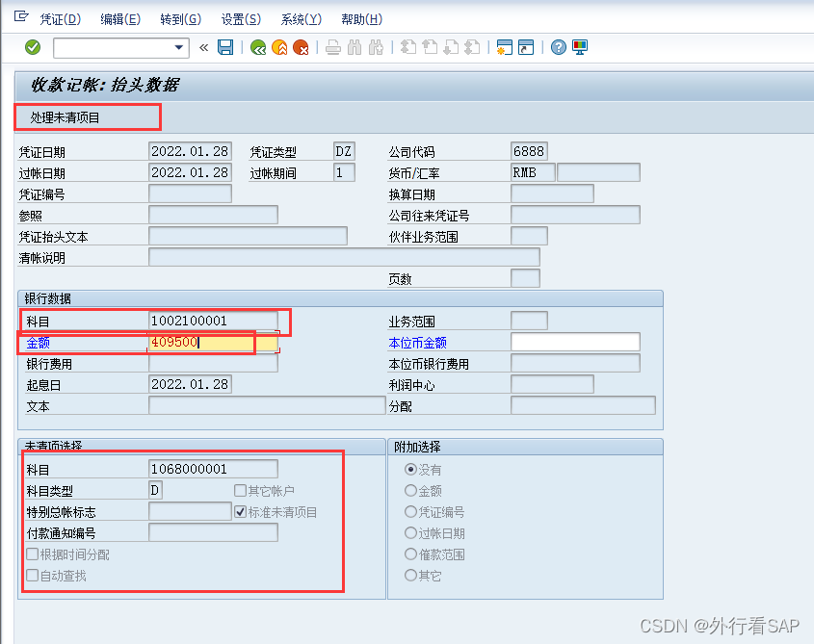Image resolution: width=814 pixels, height=644 pixels.
Task: Click the 分配 input field
Action: (x=583, y=406)
